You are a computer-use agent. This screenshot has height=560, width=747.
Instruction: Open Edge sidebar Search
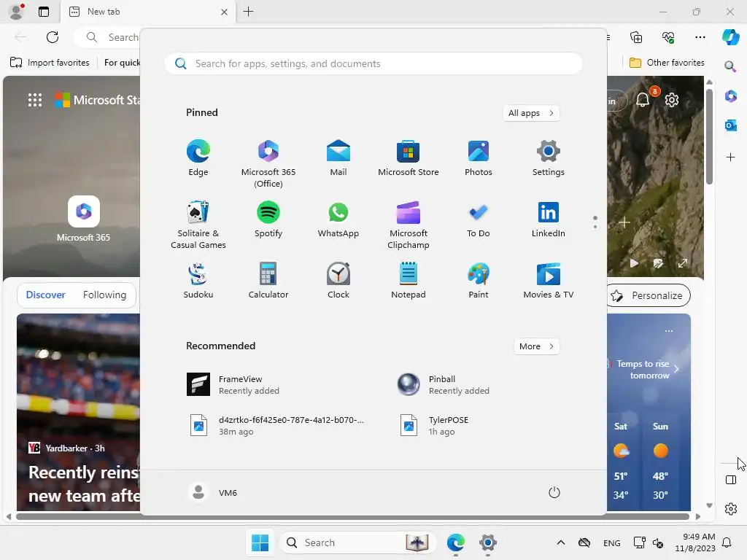click(731, 66)
